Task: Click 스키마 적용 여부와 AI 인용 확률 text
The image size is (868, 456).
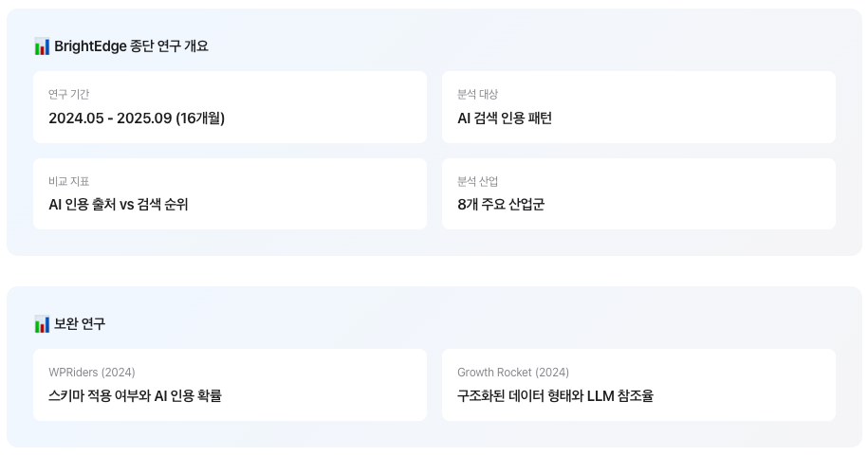Action: click(135, 396)
